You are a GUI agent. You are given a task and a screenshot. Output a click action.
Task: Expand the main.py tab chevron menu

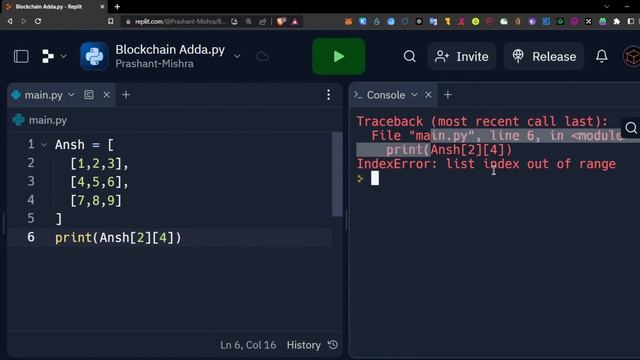(x=71, y=95)
